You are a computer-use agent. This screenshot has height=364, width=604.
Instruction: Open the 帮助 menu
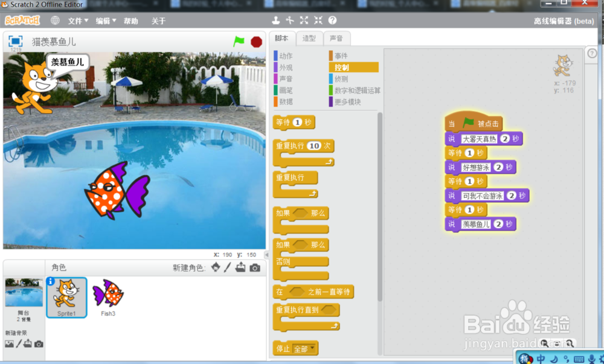(131, 21)
